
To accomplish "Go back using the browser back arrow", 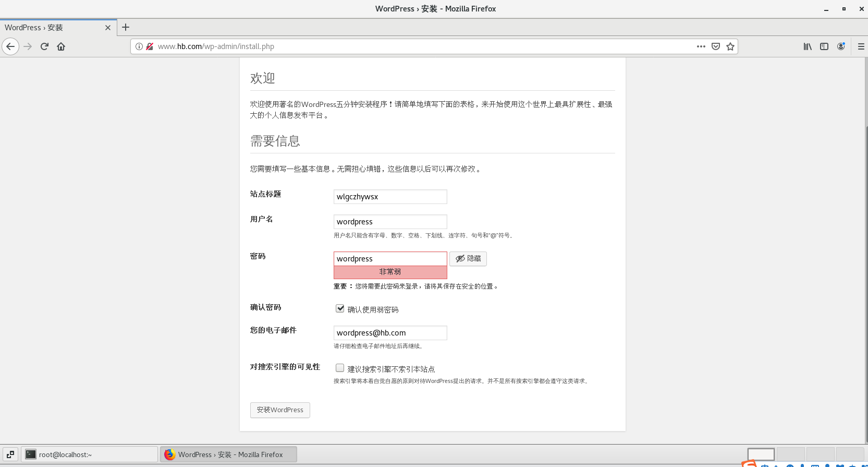I will tap(10, 46).
